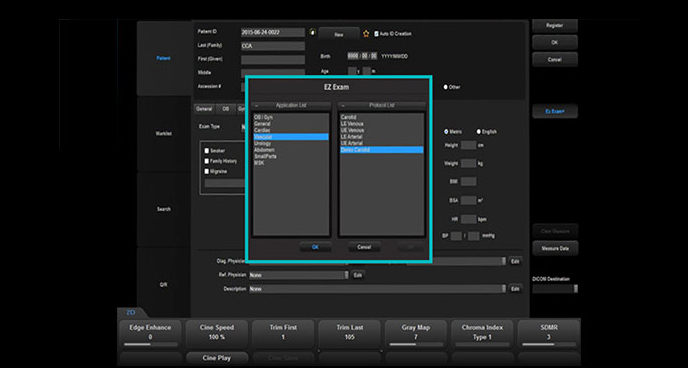Click the First (Given) name field
Screen dimensions: 688x368
point(272,60)
